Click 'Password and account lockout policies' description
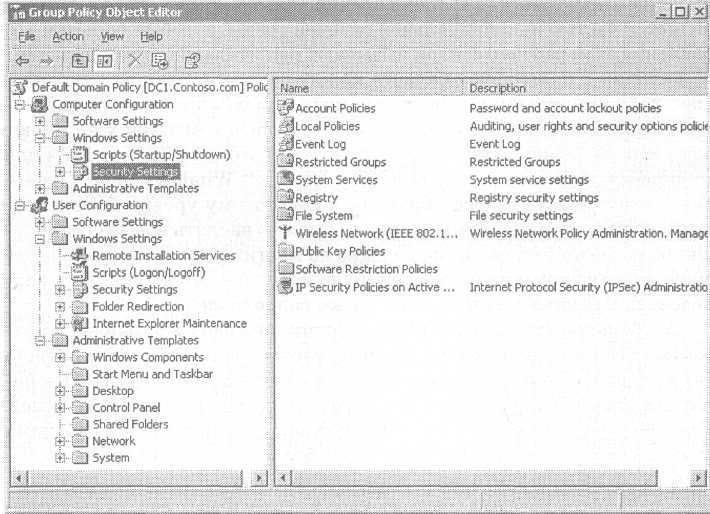This screenshot has height=514, width=710. (x=565, y=108)
